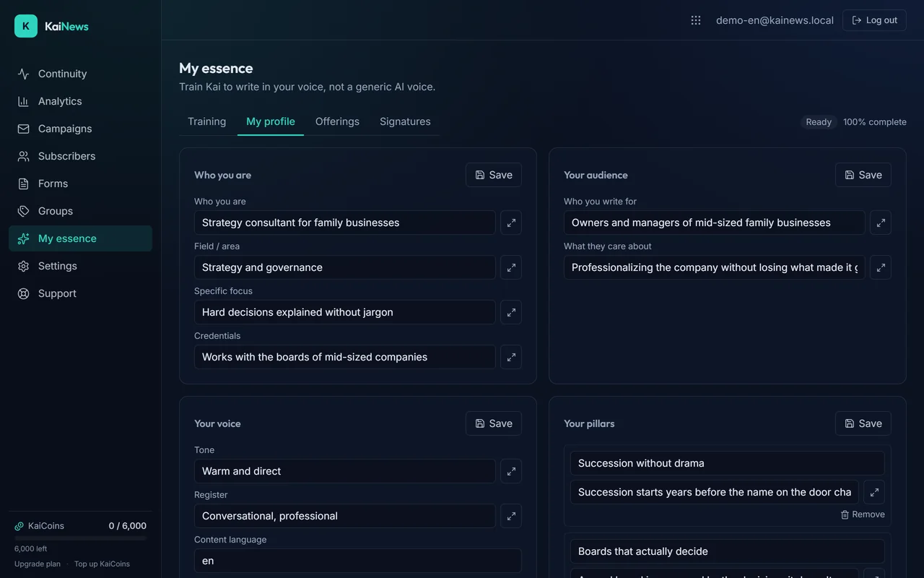
Task: Open the apps grid icon in header
Action: 696,20
